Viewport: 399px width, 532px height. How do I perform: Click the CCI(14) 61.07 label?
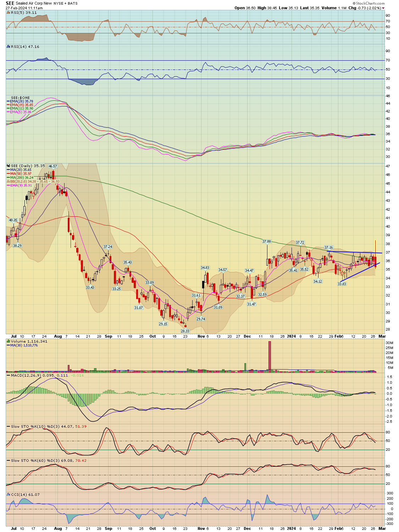[25, 494]
